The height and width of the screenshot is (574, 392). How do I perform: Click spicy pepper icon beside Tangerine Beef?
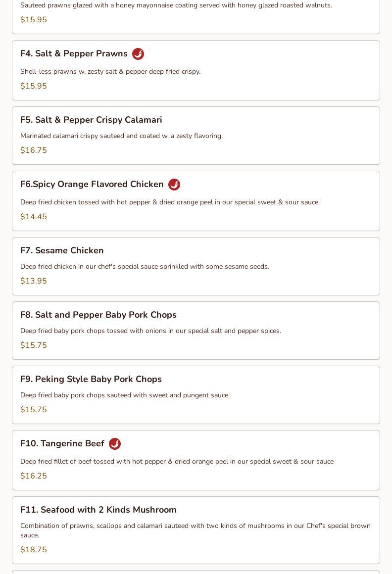115,444
